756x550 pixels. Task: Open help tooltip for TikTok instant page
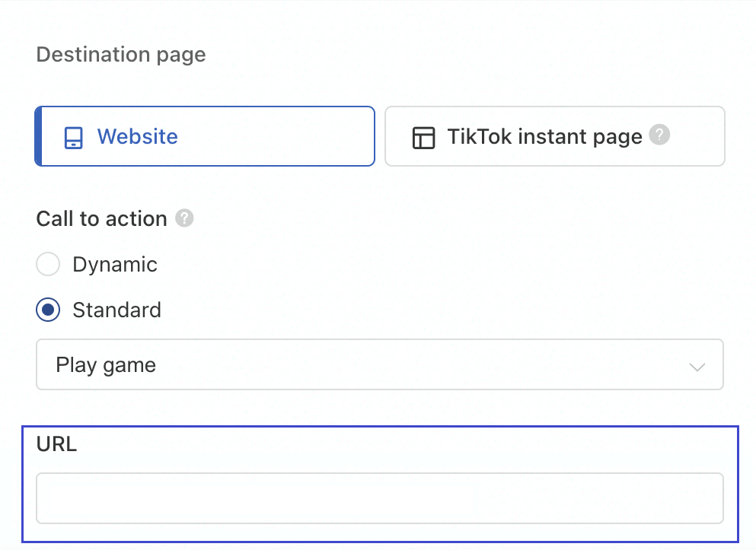pos(659,135)
